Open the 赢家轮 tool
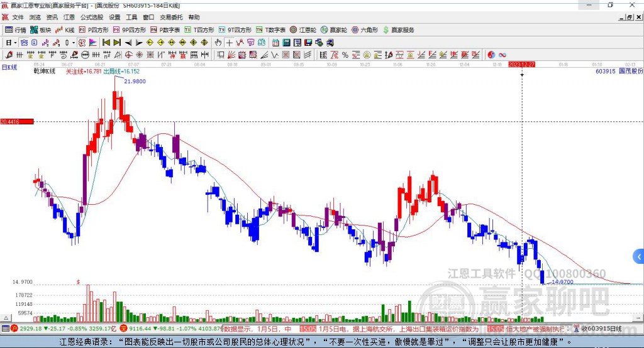Viewport: 644px width, 348px height. [x=334, y=30]
